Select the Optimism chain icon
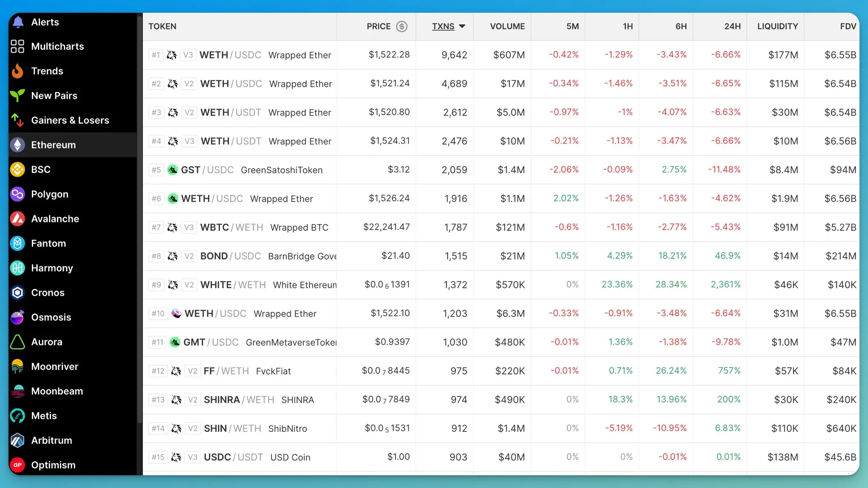The image size is (868, 488). click(x=17, y=465)
